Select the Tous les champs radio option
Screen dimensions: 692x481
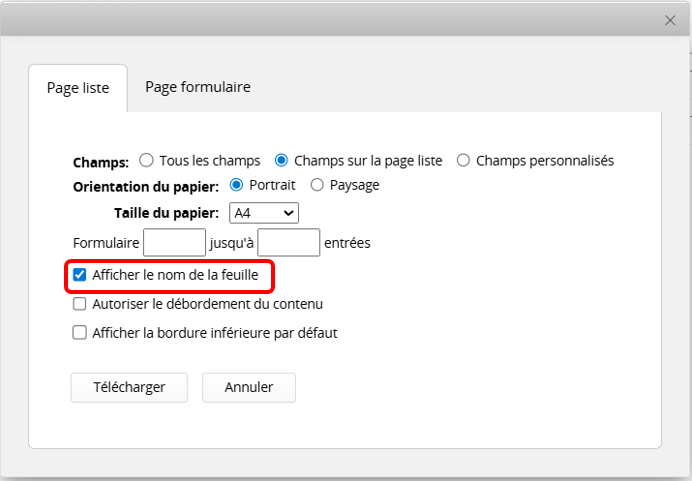(147, 160)
